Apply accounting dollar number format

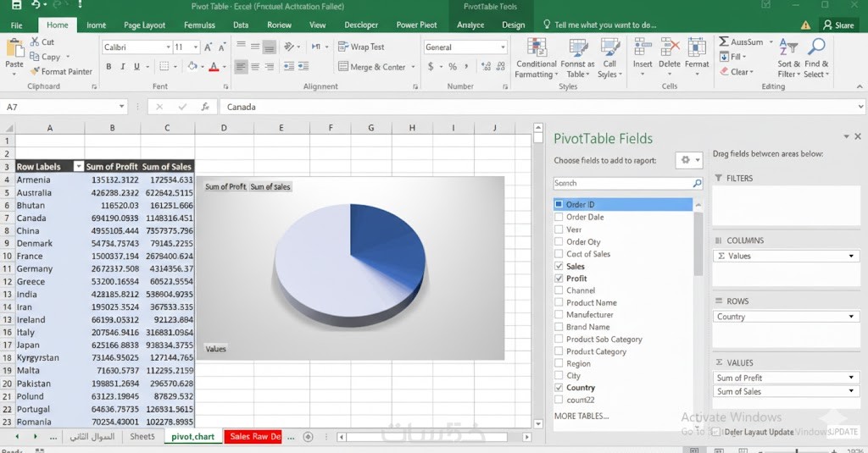click(x=431, y=66)
